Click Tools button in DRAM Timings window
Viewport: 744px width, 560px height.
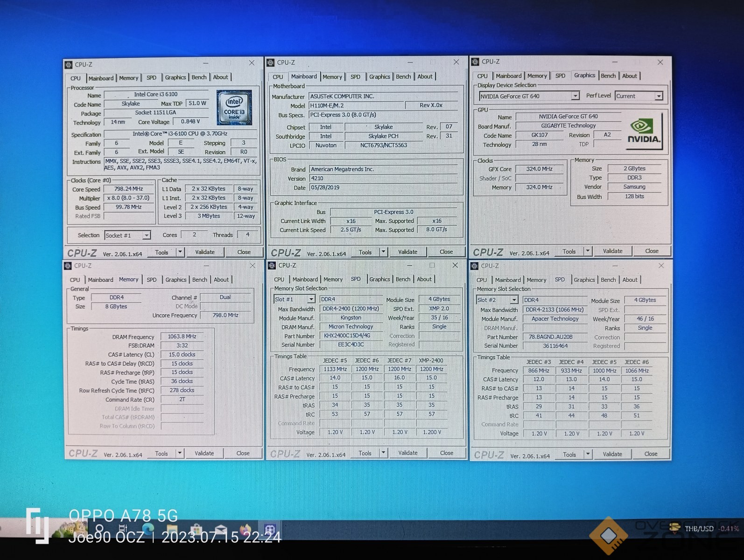[x=161, y=454]
